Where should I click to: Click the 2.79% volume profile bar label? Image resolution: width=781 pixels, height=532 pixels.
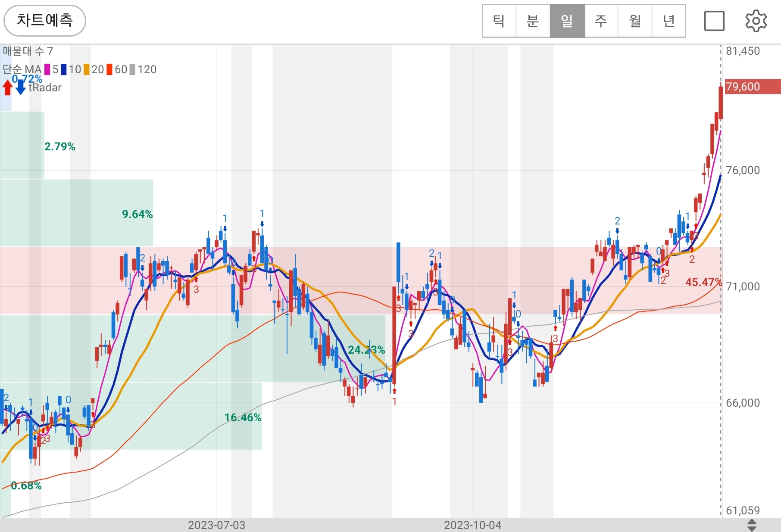[x=60, y=146]
